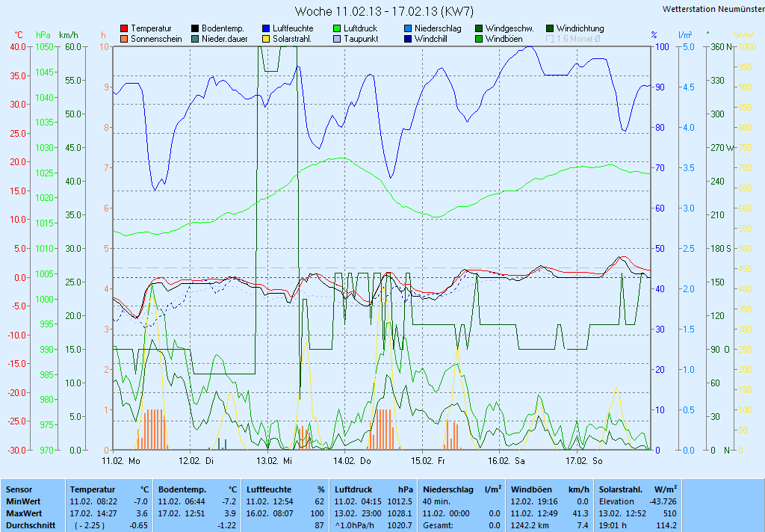
Task: Click the blue Luftfeuchte legend square
Action: tap(266, 29)
